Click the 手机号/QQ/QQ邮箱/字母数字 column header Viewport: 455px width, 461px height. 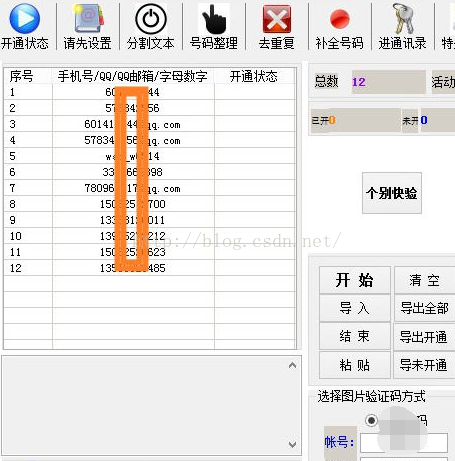click(133, 76)
